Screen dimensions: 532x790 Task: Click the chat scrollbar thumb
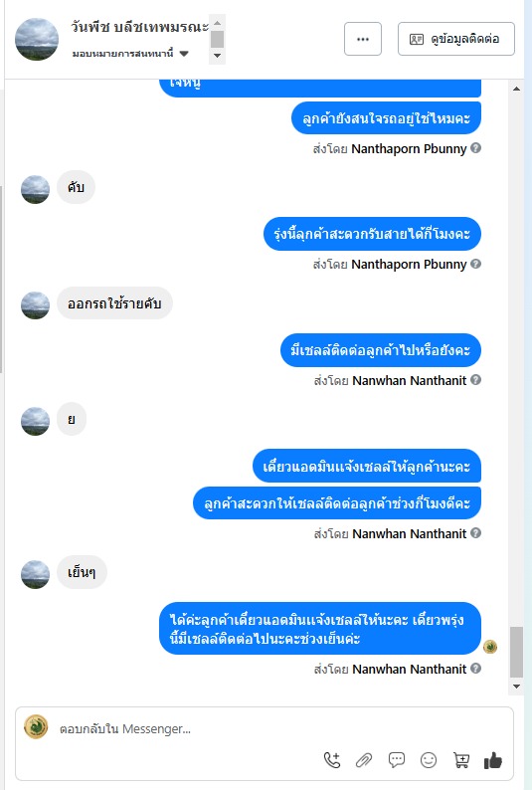click(x=516, y=652)
